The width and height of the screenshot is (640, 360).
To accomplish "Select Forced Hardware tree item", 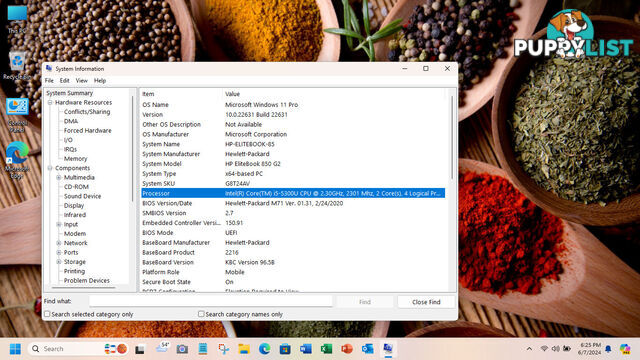I will pos(88,131).
